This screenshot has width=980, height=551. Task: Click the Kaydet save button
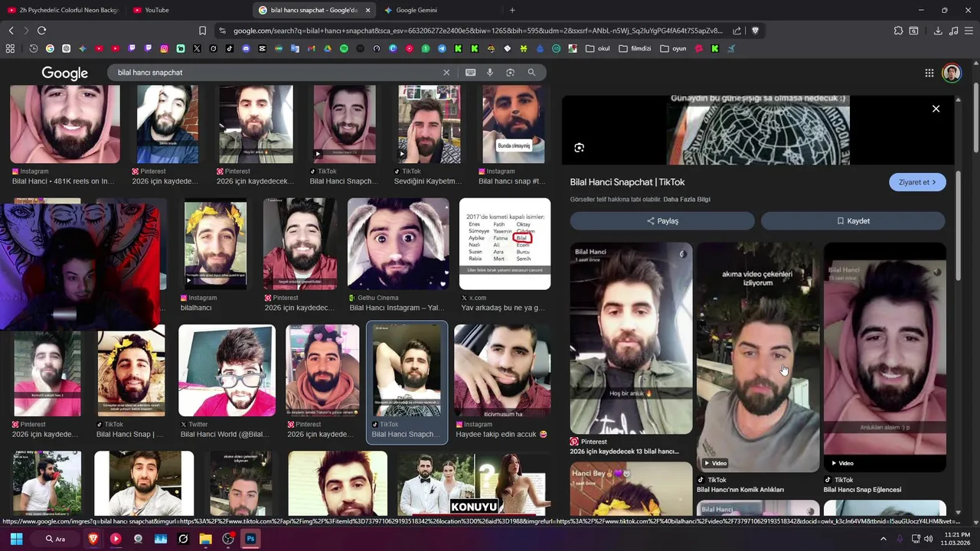tap(853, 221)
